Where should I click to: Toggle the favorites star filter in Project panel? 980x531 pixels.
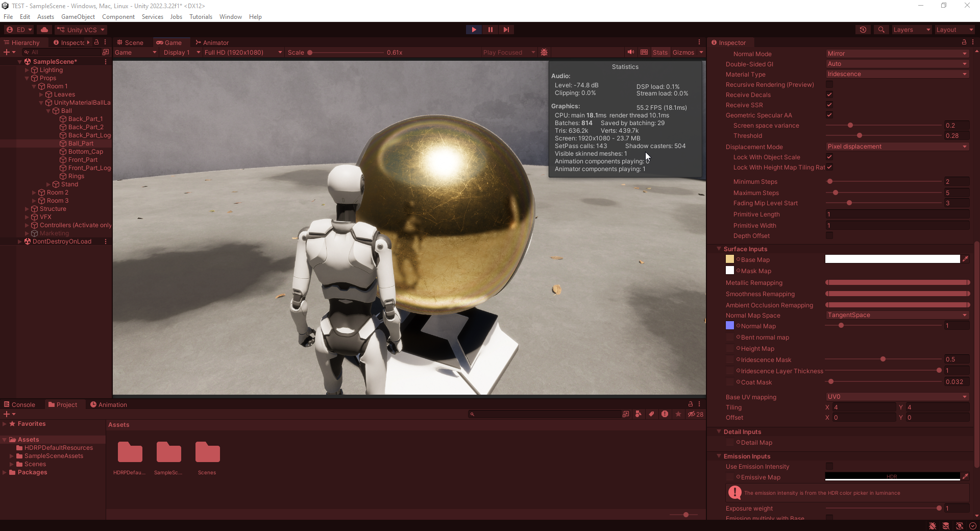(x=678, y=415)
